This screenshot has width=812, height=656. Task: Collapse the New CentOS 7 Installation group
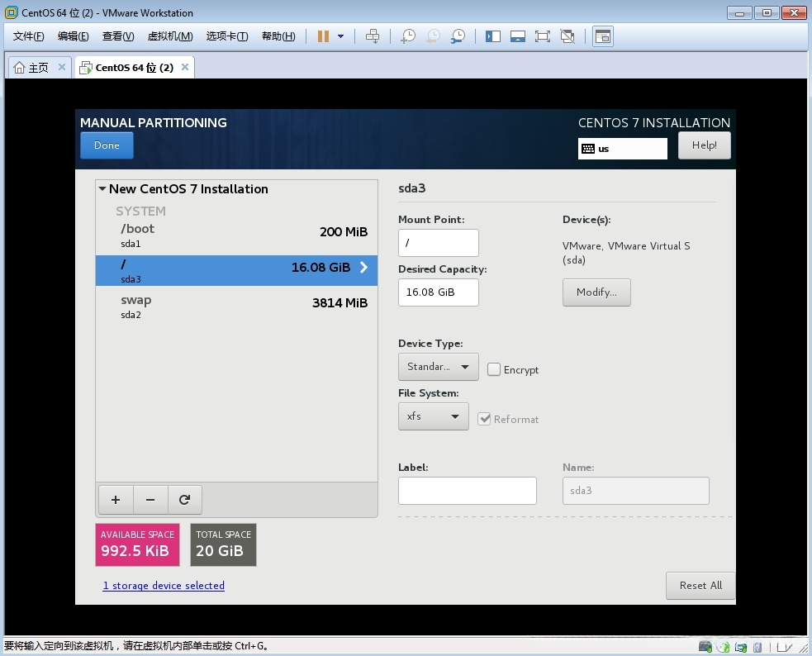click(x=102, y=189)
